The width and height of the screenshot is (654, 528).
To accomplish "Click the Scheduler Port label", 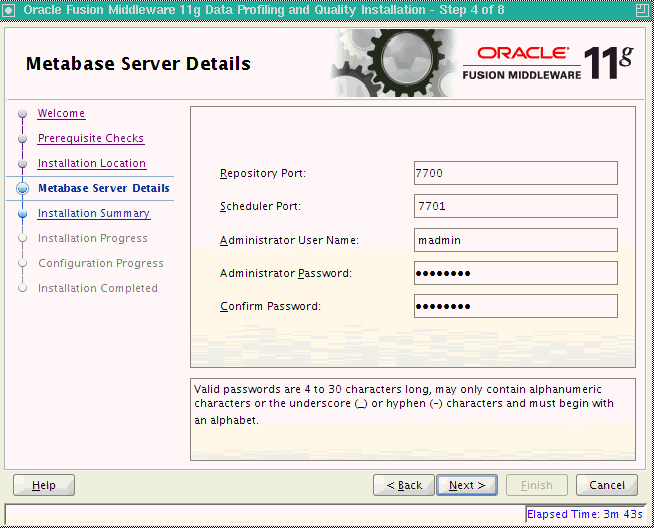I will click(260, 206).
